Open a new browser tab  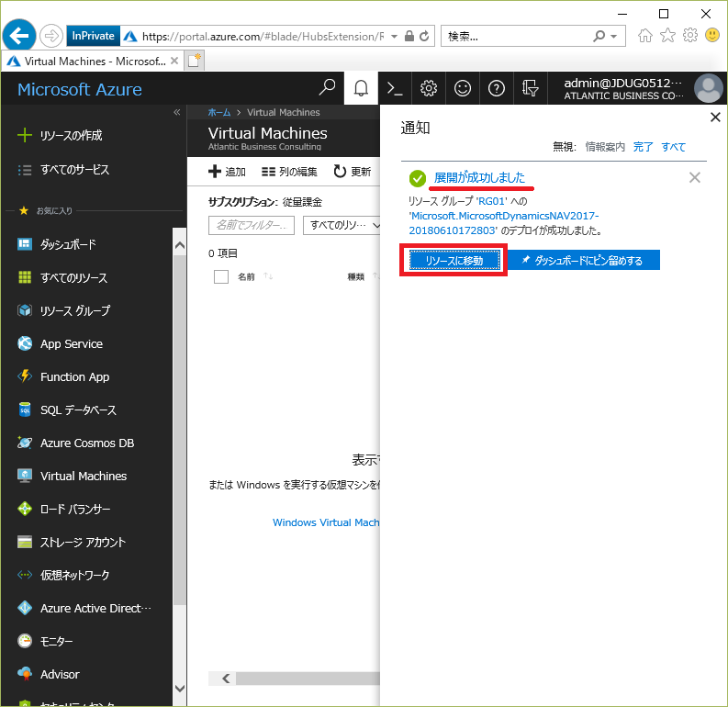(x=194, y=61)
